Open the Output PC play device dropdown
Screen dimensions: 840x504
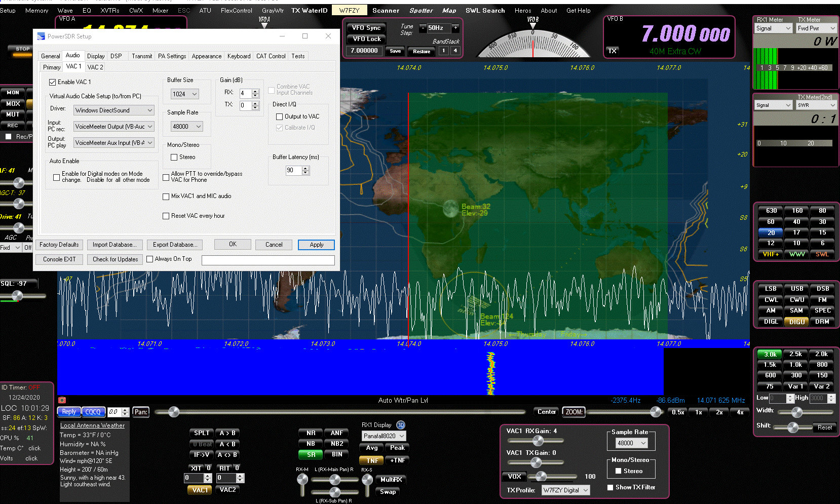(x=114, y=143)
